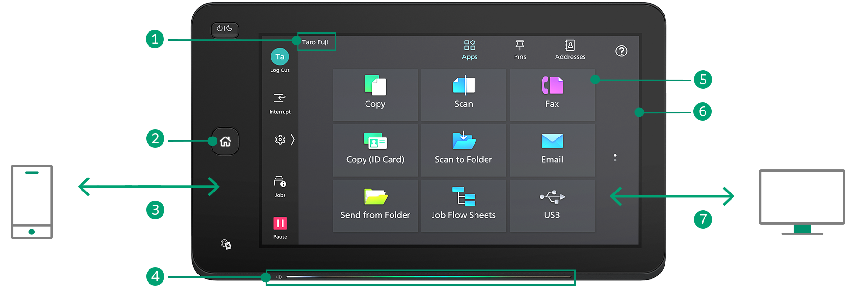Screen dimensions: 868x288
Task: Toggle Interrupt mode in sidebar
Action: (280, 103)
